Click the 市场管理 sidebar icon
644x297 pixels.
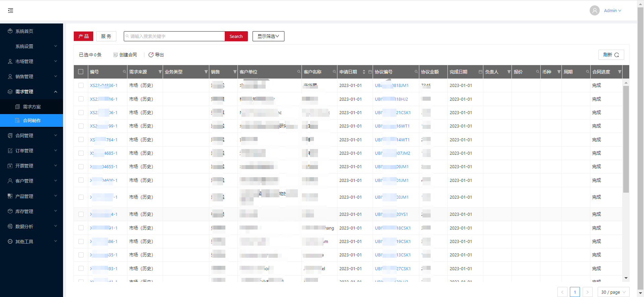pos(10,61)
